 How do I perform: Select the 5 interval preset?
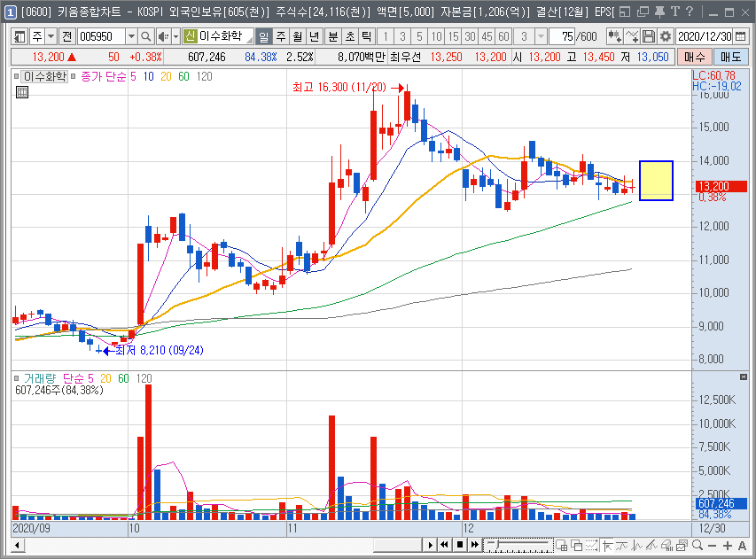coord(419,36)
